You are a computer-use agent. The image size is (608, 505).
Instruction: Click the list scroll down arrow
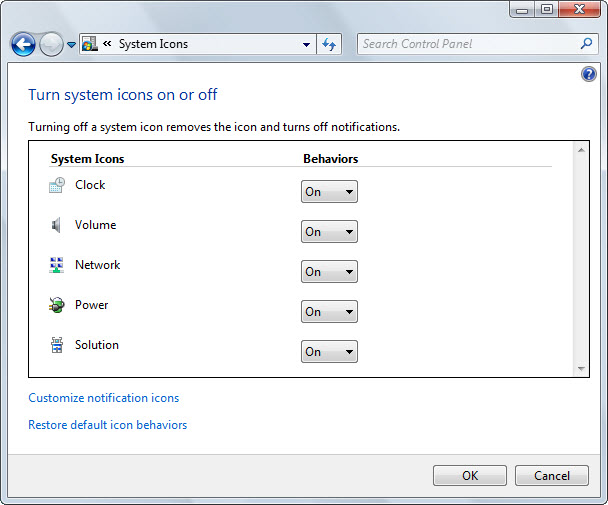point(581,368)
